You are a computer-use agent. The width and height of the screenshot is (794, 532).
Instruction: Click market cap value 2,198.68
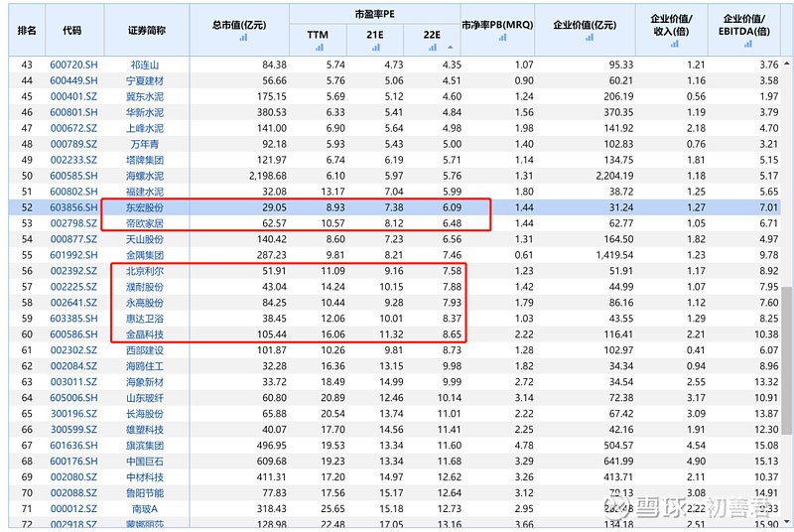pyautogui.click(x=267, y=176)
